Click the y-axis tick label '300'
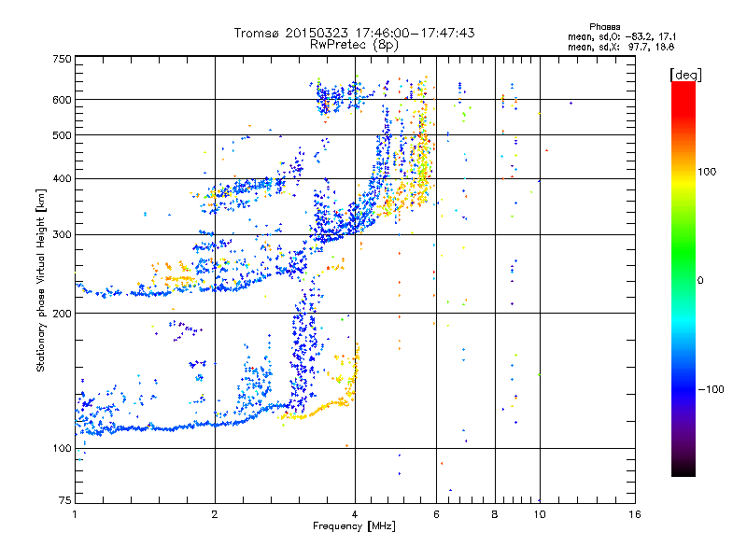The height and width of the screenshot is (560, 747). 62,234
